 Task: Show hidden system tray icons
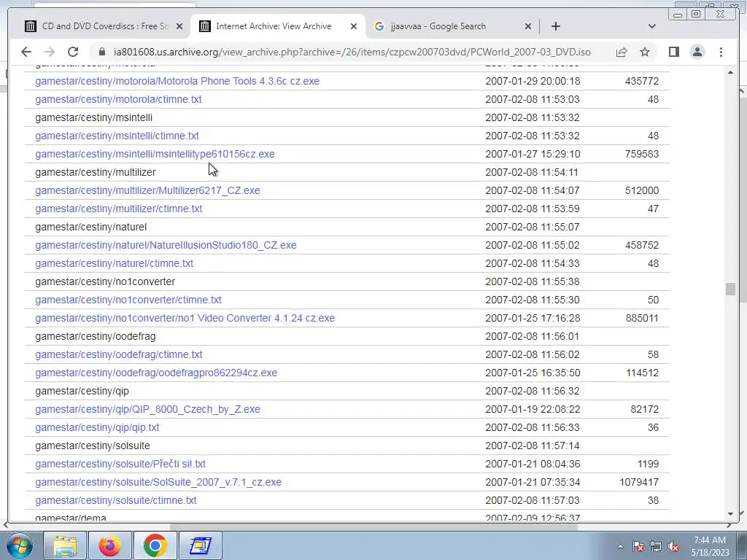(620, 546)
